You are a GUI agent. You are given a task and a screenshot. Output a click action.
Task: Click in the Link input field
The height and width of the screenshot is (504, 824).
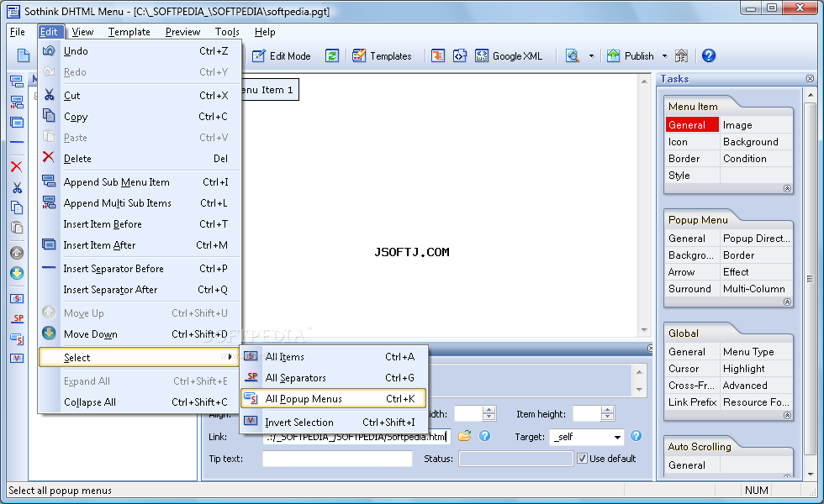[357, 437]
